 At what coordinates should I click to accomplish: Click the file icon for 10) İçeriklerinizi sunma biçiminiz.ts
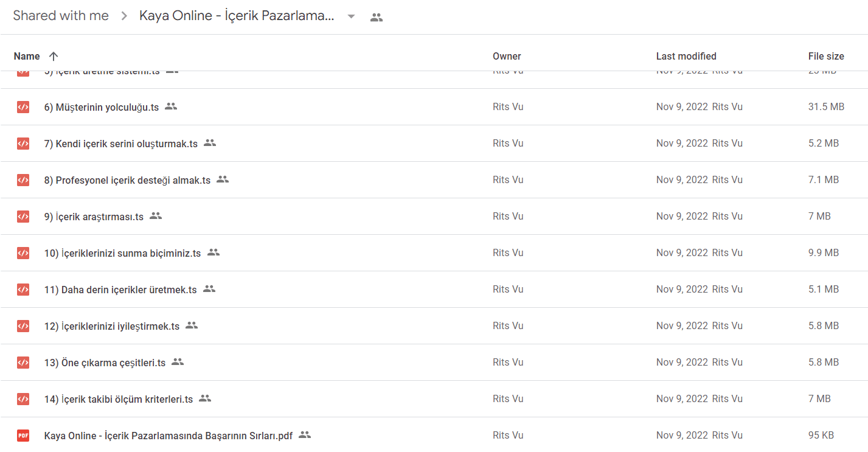(x=23, y=253)
